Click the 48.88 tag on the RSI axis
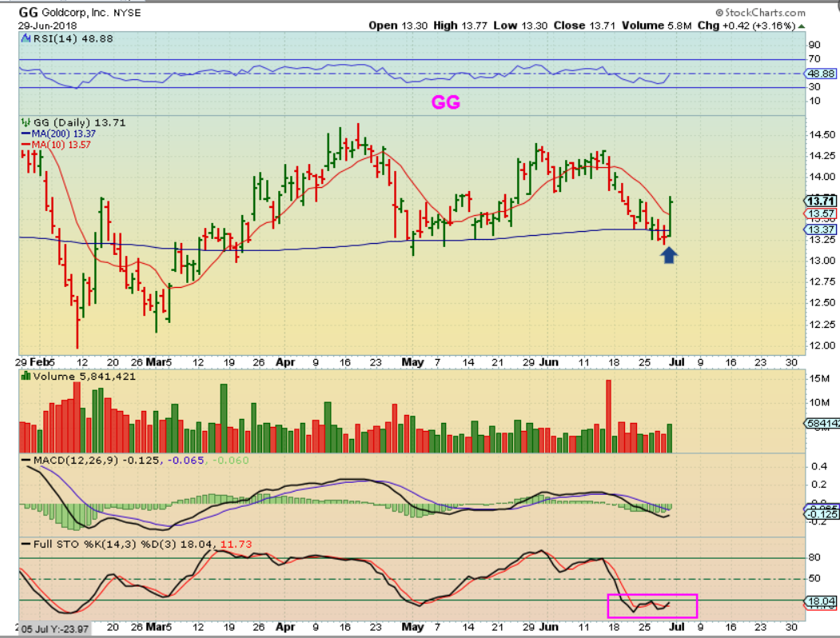This screenshot has height=638, width=840. 822,74
